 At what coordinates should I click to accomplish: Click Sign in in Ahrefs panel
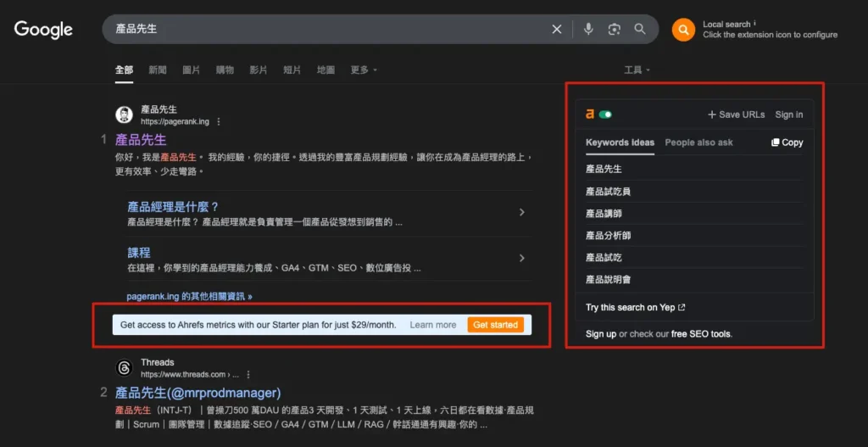point(789,115)
